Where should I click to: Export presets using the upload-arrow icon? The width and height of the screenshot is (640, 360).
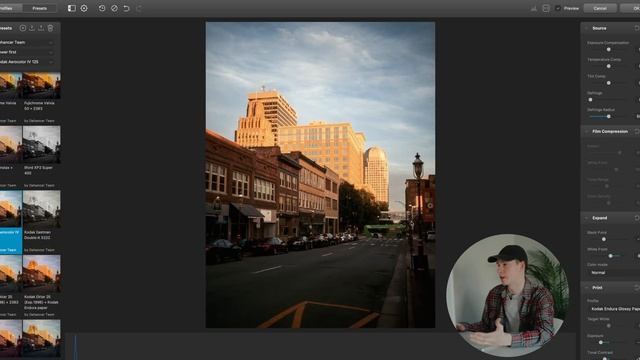pos(41,28)
